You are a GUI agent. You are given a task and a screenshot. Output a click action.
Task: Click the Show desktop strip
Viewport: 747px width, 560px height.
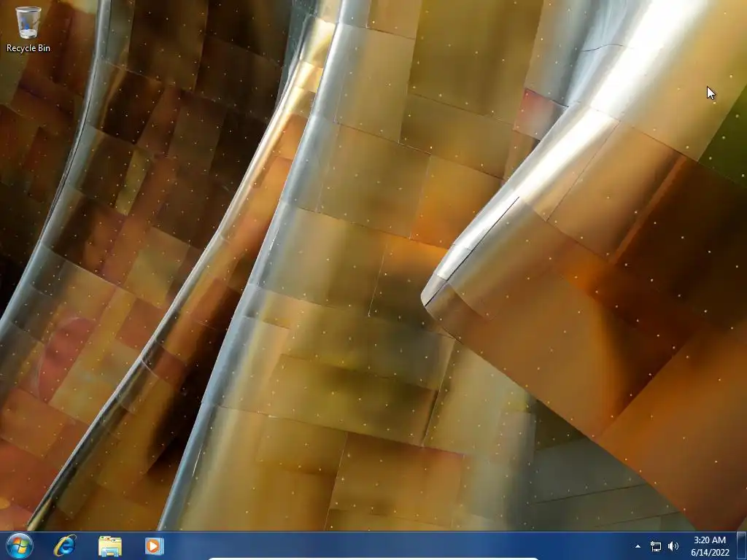tap(742, 545)
